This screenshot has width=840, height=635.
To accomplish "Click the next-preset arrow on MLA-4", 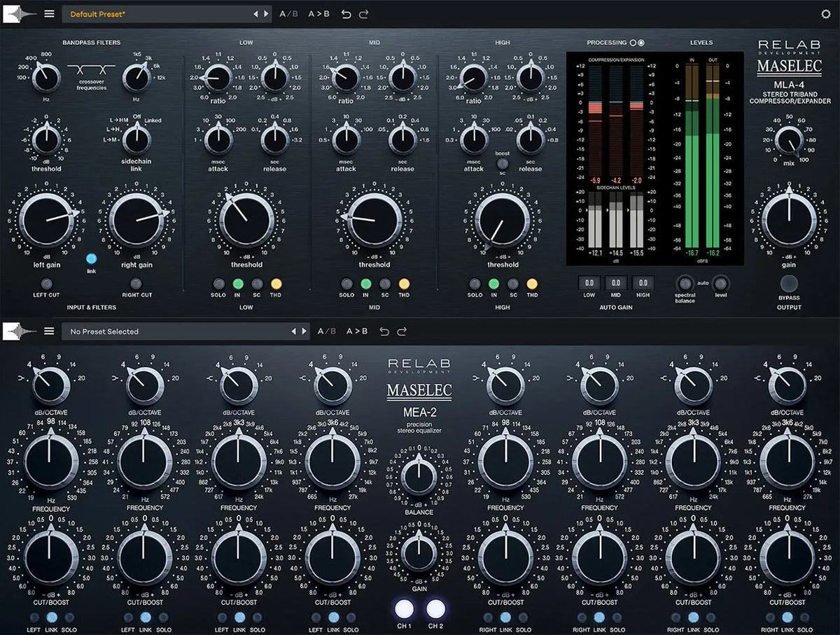I will point(267,13).
